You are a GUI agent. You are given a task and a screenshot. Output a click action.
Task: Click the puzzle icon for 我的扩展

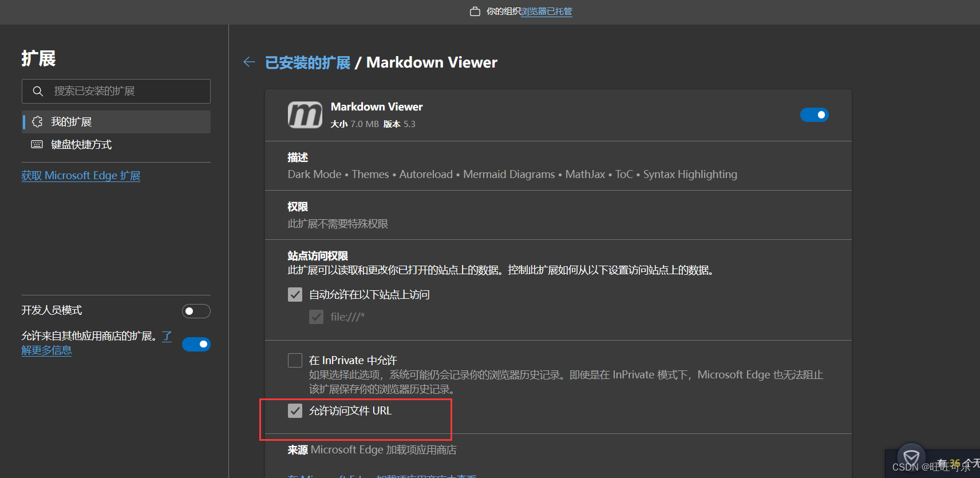click(37, 121)
